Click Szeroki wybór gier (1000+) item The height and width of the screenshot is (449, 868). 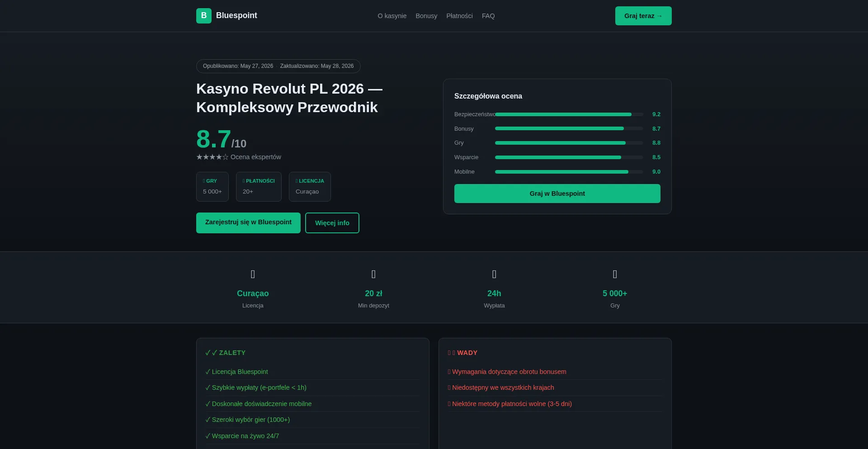point(312,420)
